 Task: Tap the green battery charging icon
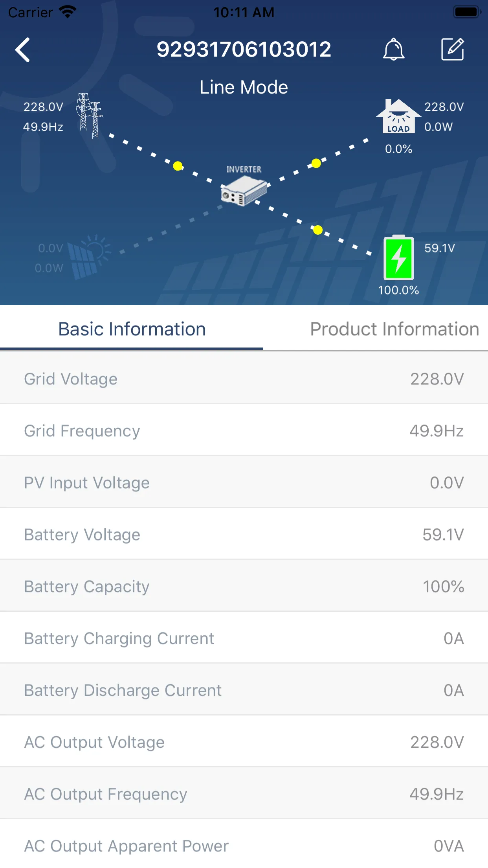point(398,257)
